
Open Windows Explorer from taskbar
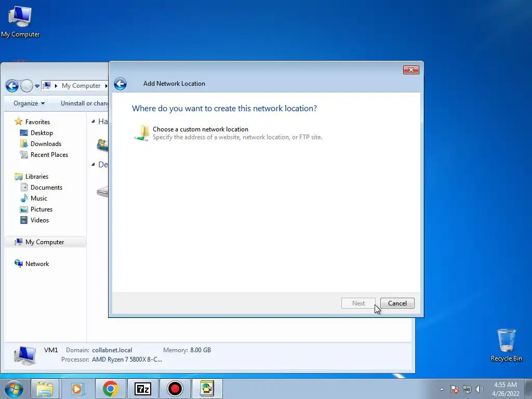(x=45, y=389)
